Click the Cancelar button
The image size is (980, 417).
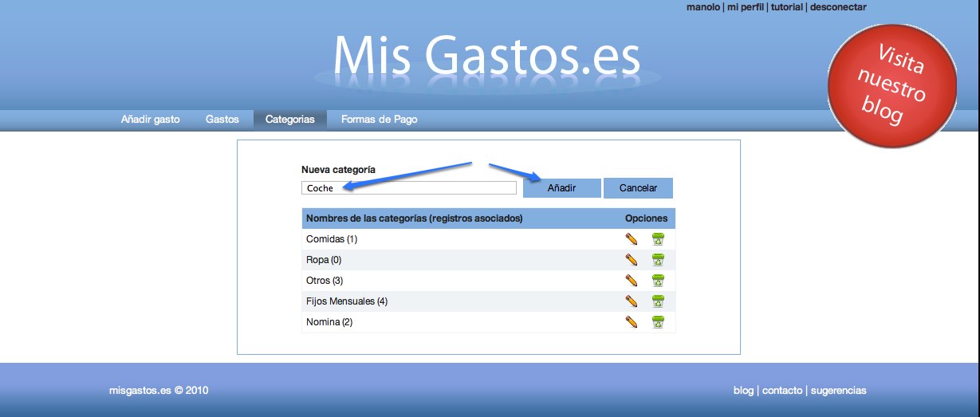pyautogui.click(x=638, y=188)
